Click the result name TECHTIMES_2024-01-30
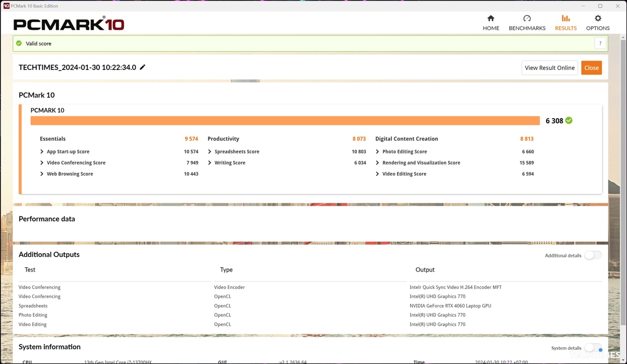The height and width of the screenshot is (364, 627). pos(77,67)
